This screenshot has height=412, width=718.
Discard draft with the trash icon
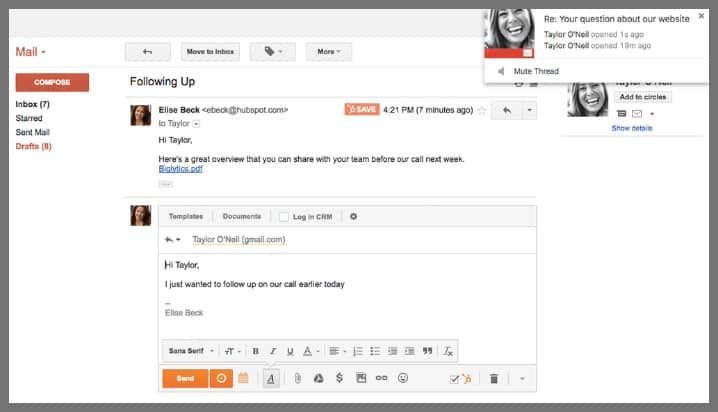494,378
